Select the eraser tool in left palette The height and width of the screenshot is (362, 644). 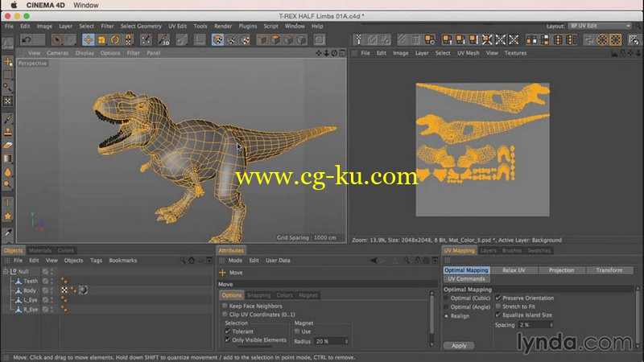pos(8,146)
